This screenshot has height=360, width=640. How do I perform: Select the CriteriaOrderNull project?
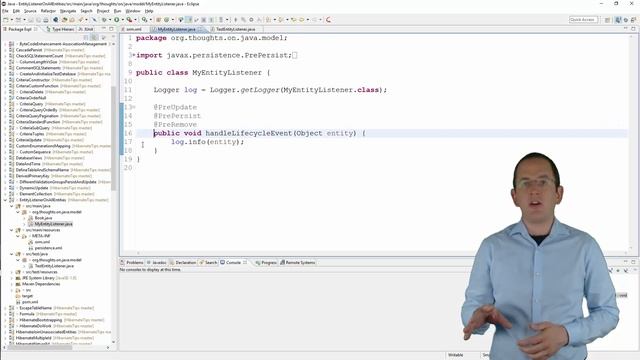click(x=31, y=98)
